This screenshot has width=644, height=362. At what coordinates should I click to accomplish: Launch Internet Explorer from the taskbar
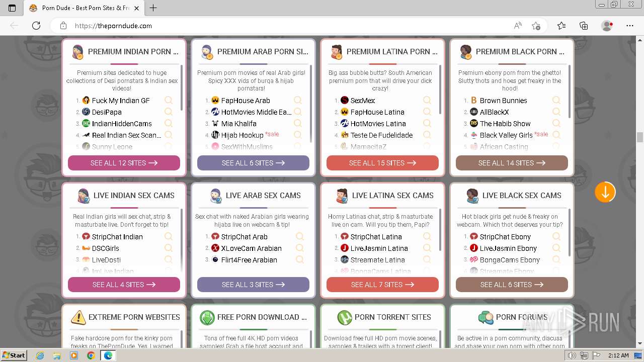(40, 355)
